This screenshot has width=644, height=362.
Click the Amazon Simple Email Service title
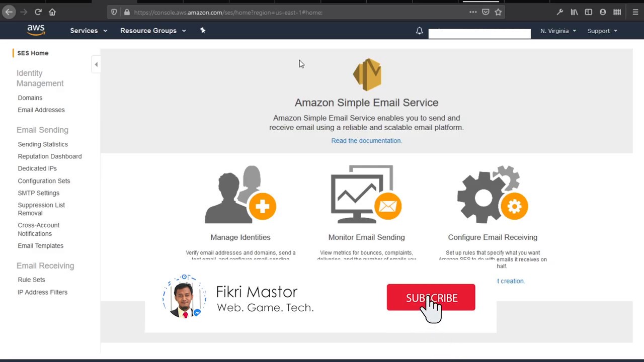pyautogui.click(x=366, y=103)
